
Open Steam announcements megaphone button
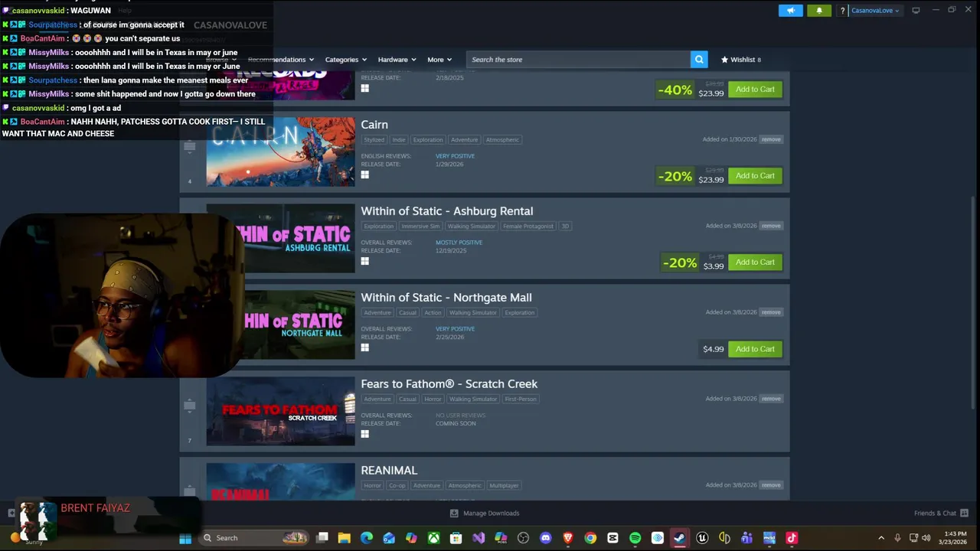tap(791, 10)
